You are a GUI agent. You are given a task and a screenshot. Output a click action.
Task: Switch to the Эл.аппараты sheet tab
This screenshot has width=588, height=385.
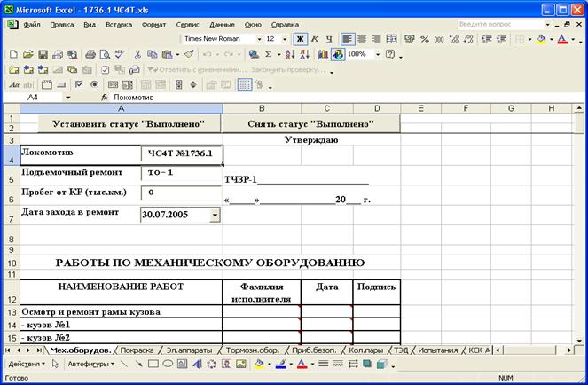[189, 350]
